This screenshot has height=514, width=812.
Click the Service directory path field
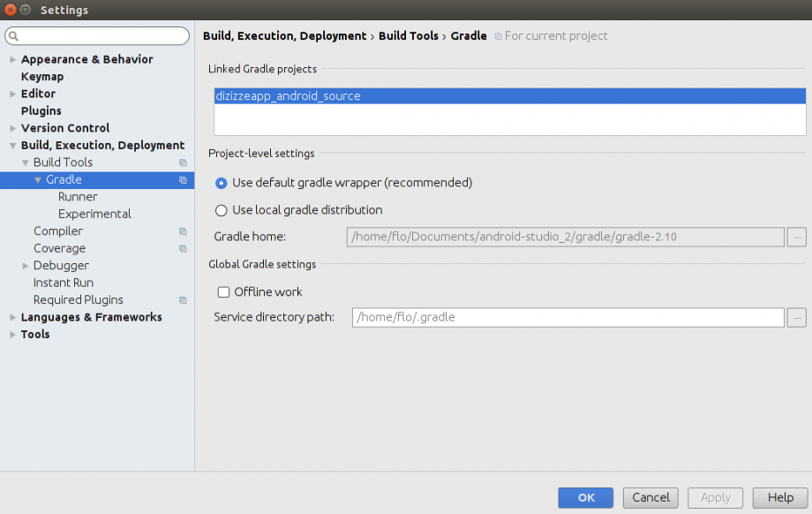tap(568, 317)
